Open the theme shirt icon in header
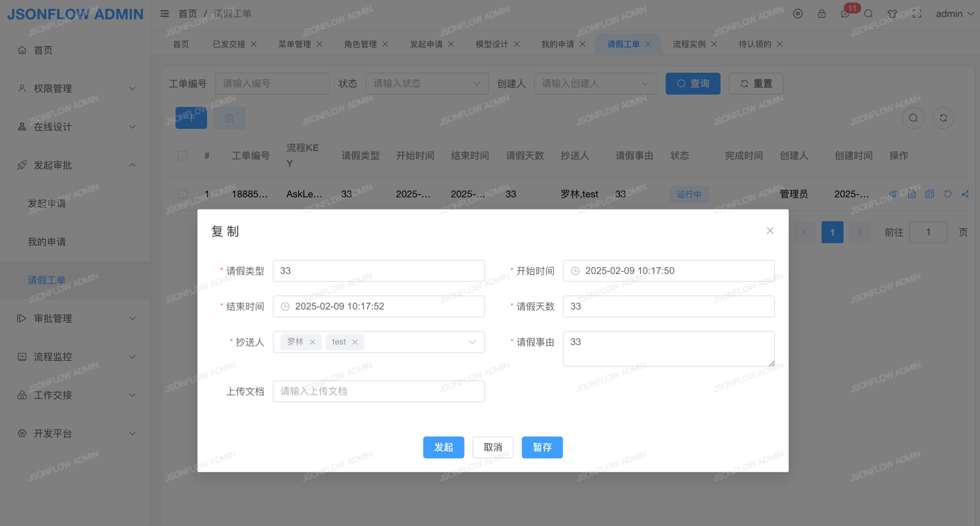Screen dimensions: 980x526 click(x=892, y=14)
